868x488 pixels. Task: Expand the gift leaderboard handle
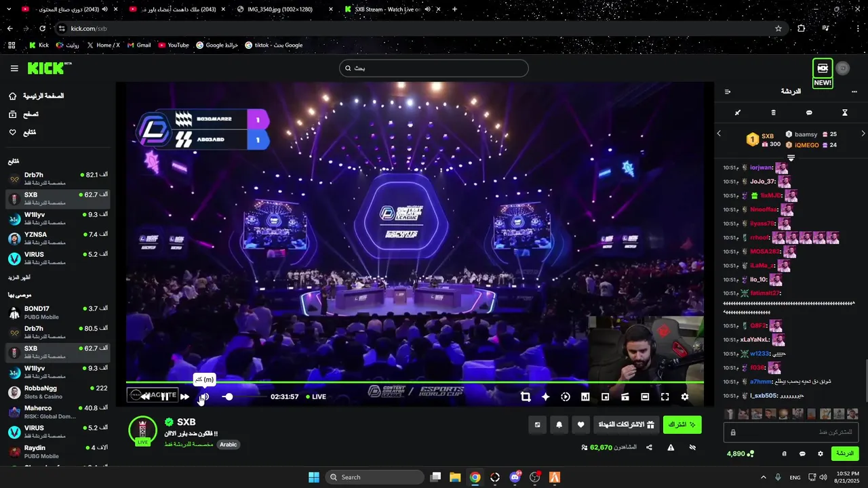pos(791,157)
